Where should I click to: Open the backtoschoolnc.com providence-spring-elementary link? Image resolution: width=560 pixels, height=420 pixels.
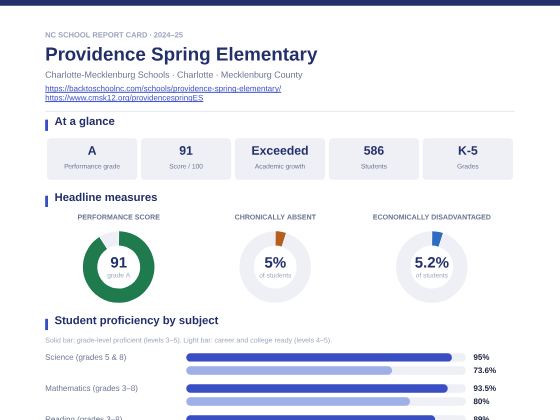click(x=163, y=88)
